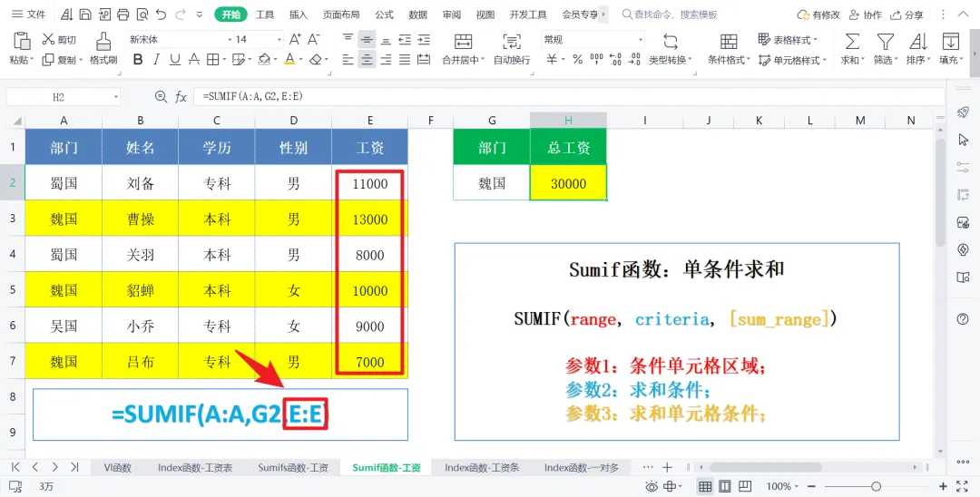This screenshot has width=980, height=497.
Task: Open the number format dropdown (常规)
Action: (x=641, y=39)
